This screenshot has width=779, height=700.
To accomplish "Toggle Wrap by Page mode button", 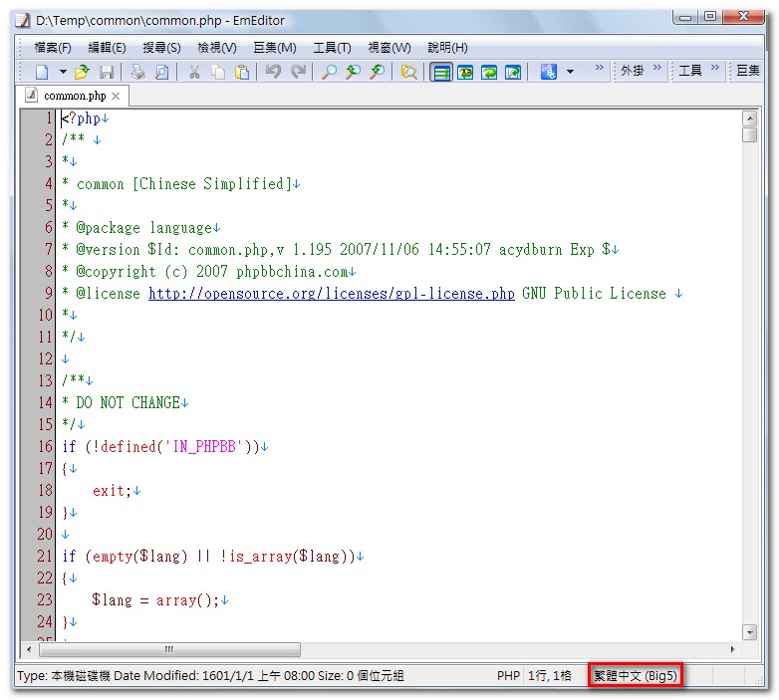I will click(513, 73).
